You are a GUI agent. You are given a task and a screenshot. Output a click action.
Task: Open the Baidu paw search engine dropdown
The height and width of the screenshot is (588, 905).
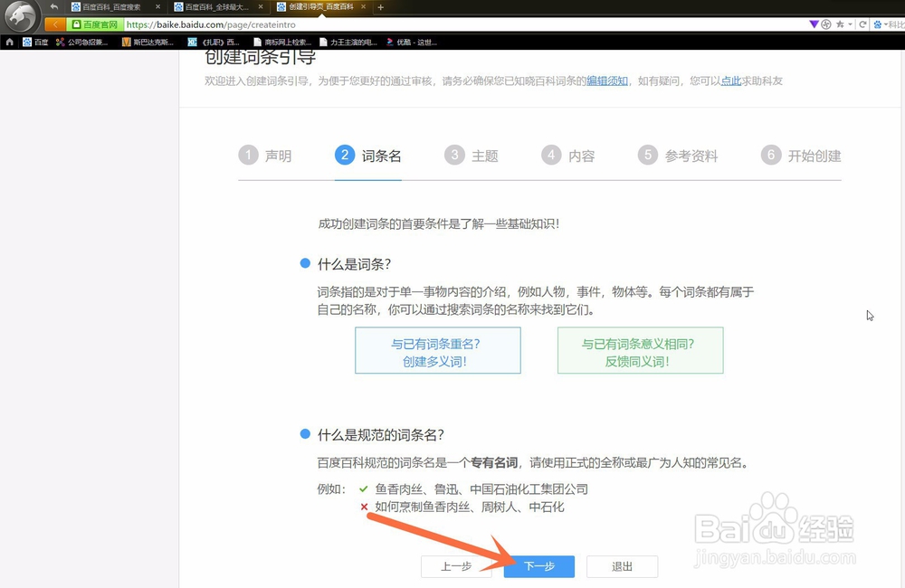click(x=881, y=24)
